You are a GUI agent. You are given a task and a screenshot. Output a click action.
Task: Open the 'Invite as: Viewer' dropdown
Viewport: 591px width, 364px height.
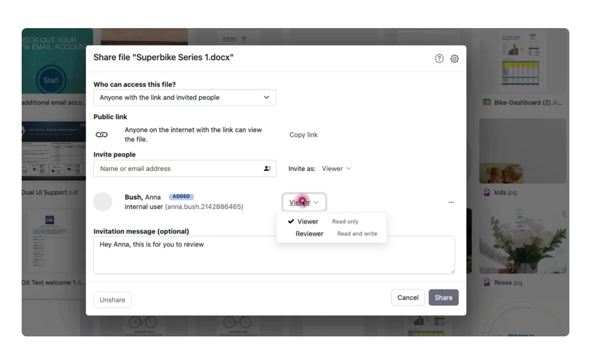click(336, 168)
